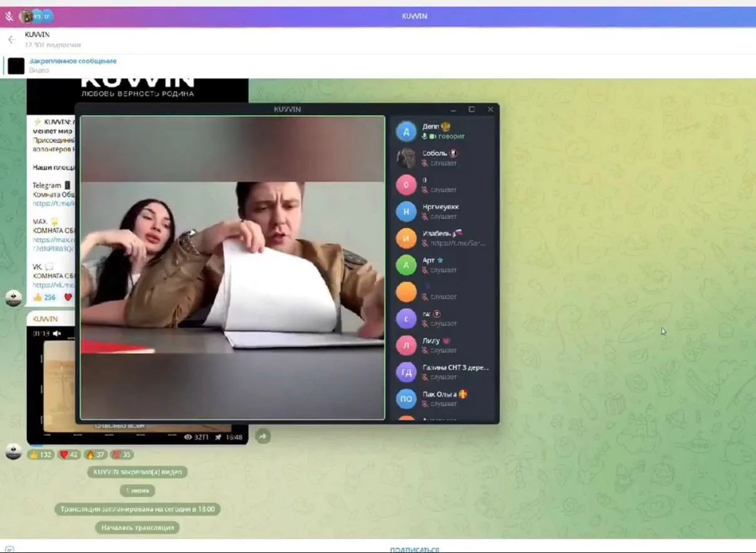The width and height of the screenshot is (756, 553).
Task: Add a thumbs-up reaction showing 132
Action: point(41,455)
